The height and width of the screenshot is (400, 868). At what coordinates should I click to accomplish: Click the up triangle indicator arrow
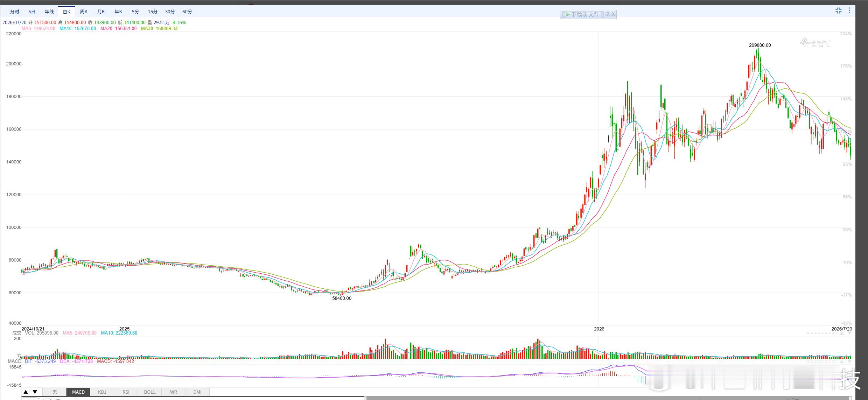coord(26,392)
